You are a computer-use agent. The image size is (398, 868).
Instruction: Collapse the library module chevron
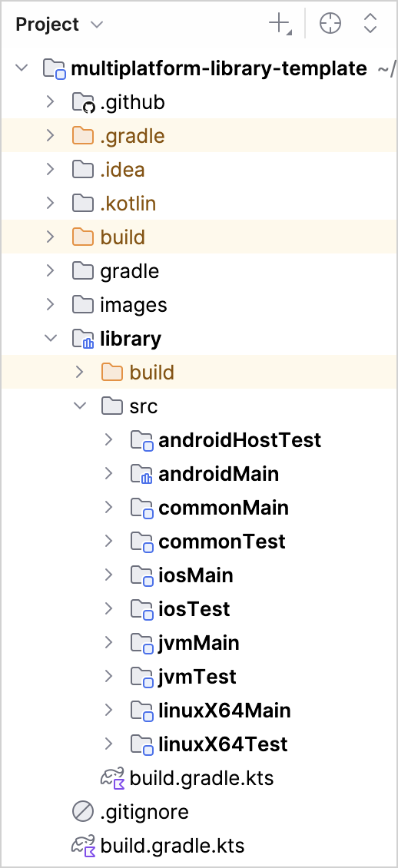(51, 339)
